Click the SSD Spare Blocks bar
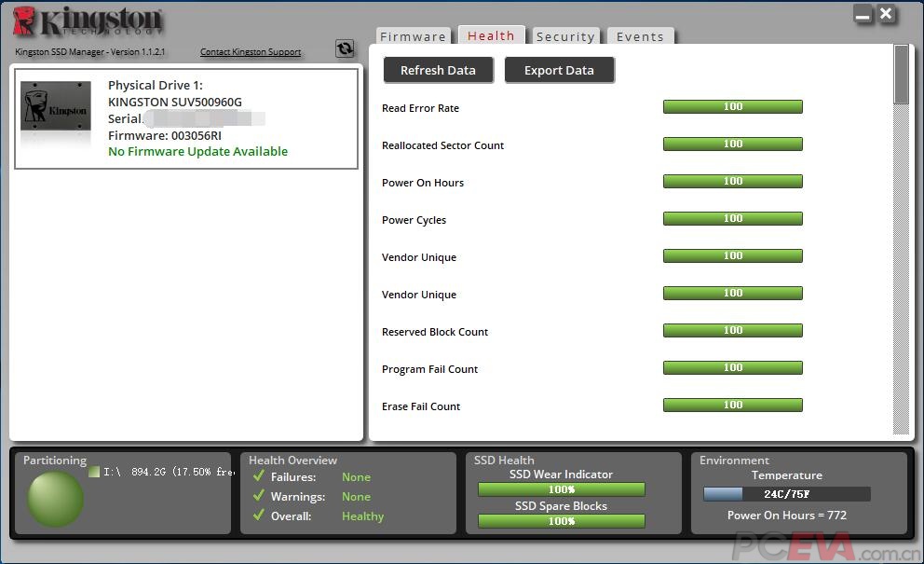Viewport: 924px width, 564px height. (x=561, y=521)
